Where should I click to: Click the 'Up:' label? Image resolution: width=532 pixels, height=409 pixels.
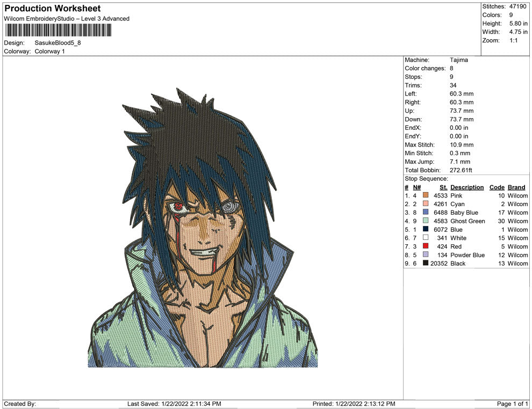pyautogui.click(x=409, y=111)
